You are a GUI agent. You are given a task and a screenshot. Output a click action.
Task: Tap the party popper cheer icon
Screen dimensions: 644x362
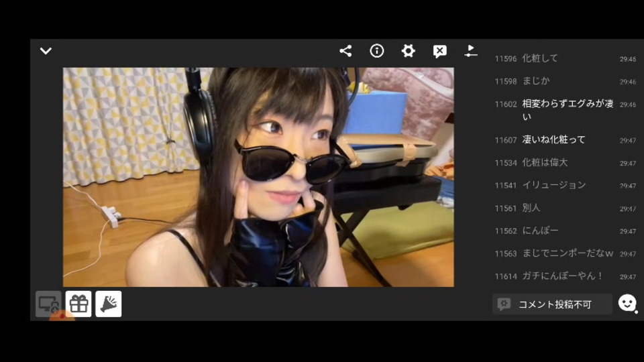point(109,304)
